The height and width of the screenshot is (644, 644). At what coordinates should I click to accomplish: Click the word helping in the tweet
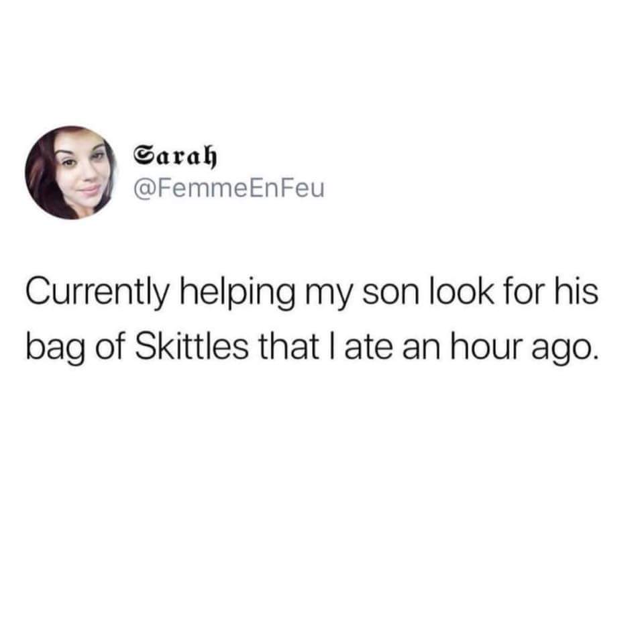click(237, 293)
